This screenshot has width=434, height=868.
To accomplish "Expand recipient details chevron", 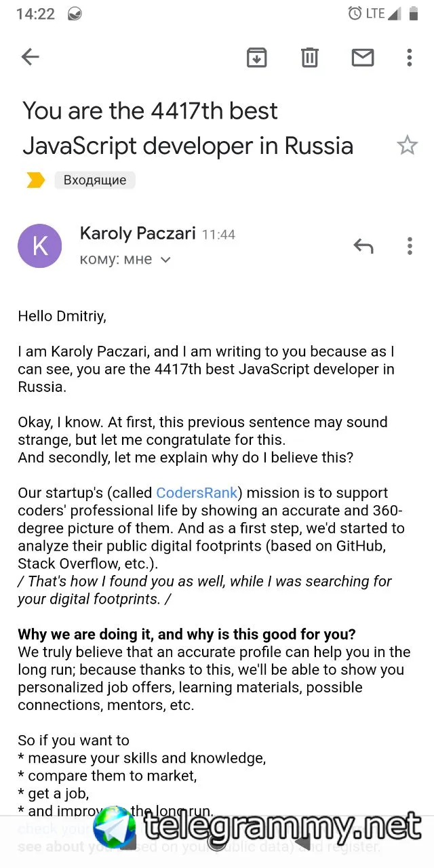I will [165, 260].
